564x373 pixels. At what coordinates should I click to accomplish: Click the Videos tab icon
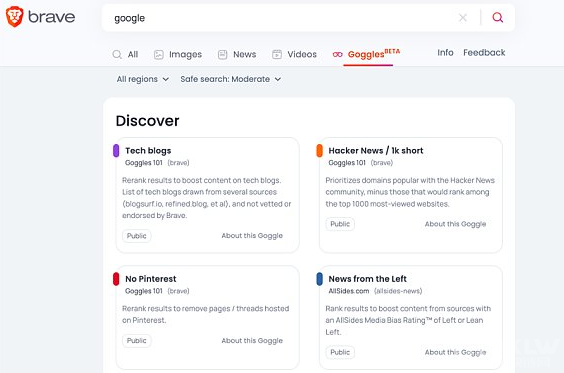click(277, 54)
